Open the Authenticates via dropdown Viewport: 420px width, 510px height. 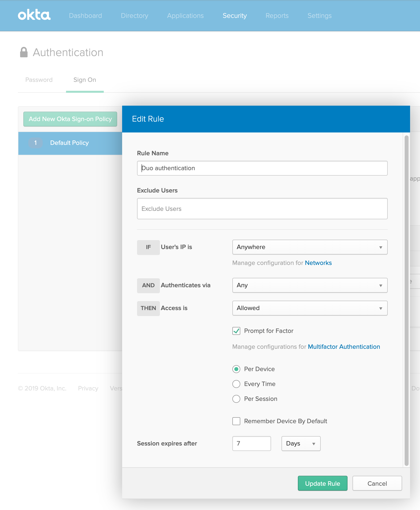309,285
